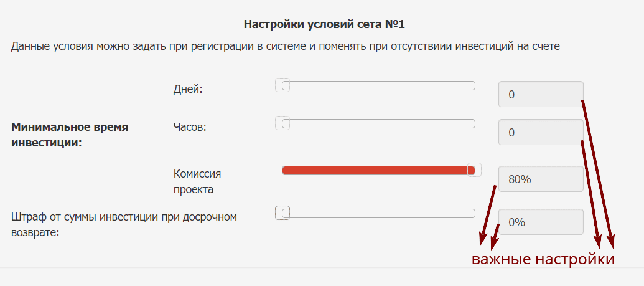Click the Дней slider handle
Image resolution: width=644 pixels, height=286 pixels.
pos(282,85)
